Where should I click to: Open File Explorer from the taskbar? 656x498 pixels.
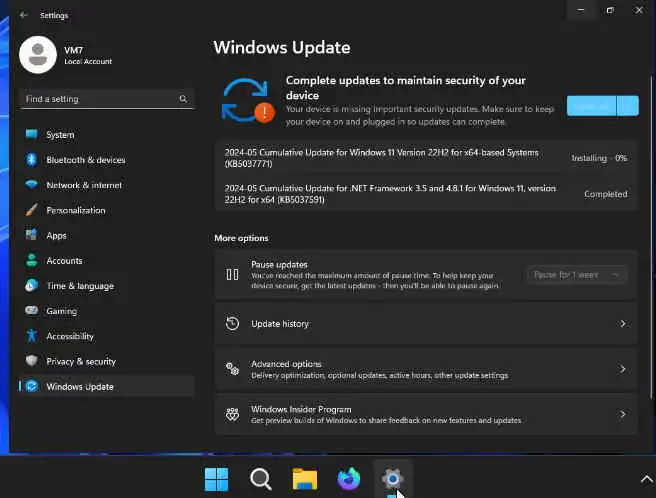click(x=305, y=479)
